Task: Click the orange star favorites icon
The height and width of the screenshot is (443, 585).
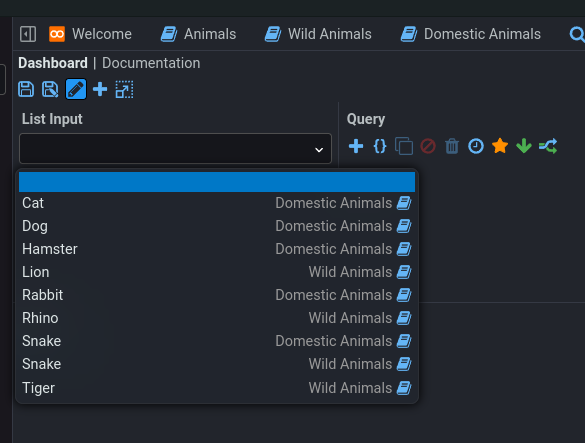Action: pyautogui.click(x=500, y=146)
